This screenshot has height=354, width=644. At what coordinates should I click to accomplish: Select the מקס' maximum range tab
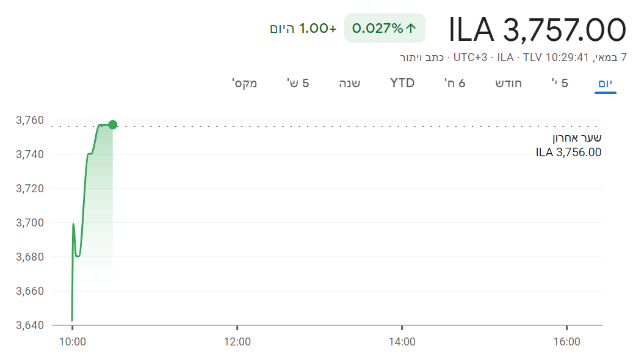point(244,83)
